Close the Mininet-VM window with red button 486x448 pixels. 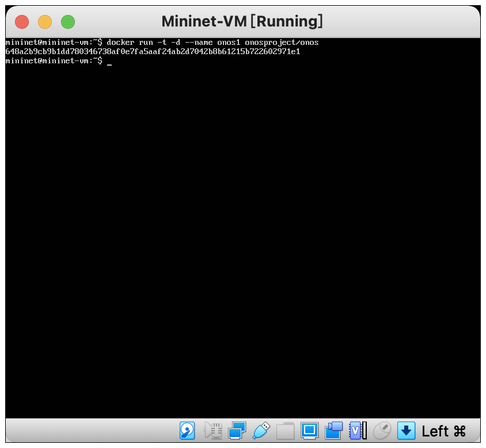[22, 22]
